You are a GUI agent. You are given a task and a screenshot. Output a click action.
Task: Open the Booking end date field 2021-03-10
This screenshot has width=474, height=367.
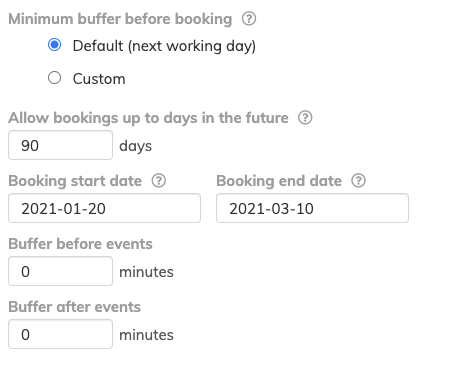click(312, 208)
